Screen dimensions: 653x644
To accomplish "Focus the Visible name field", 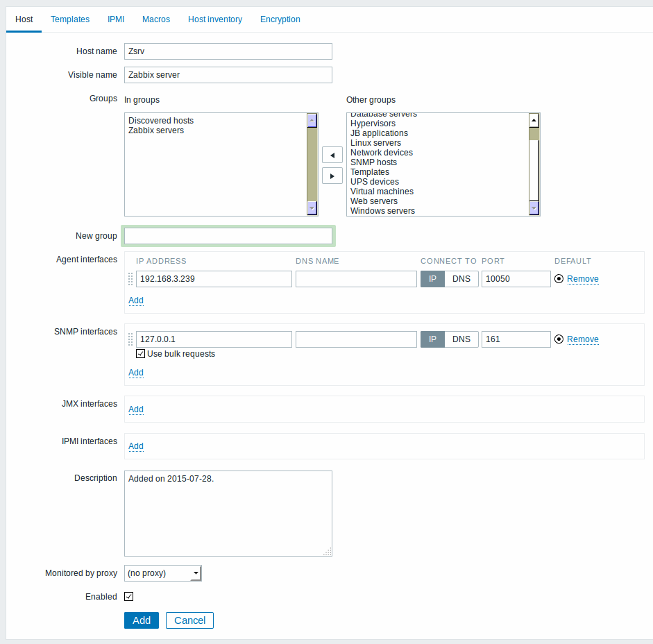I will [228, 75].
